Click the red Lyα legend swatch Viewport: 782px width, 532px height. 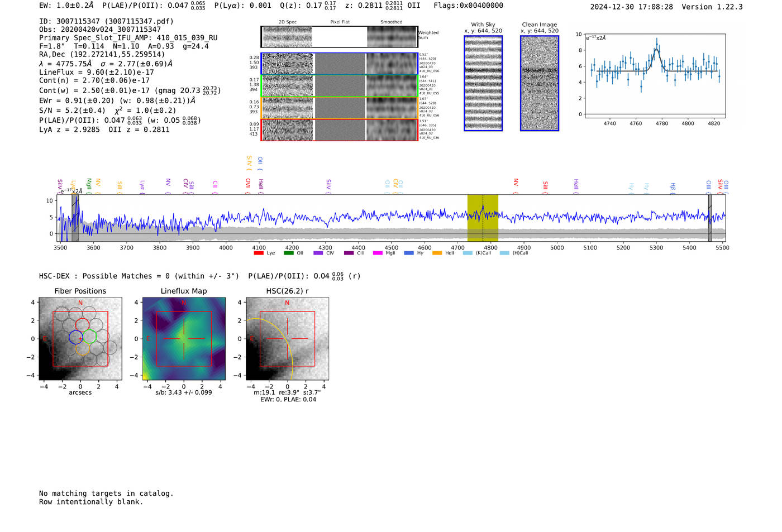click(x=259, y=253)
